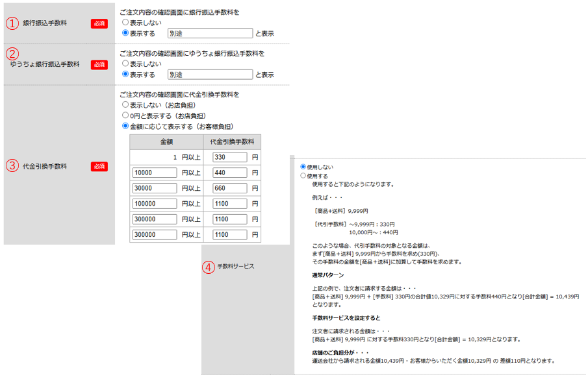Focus the 330 円 fee input field
The height and width of the screenshot is (377, 588).
[229, 157]
